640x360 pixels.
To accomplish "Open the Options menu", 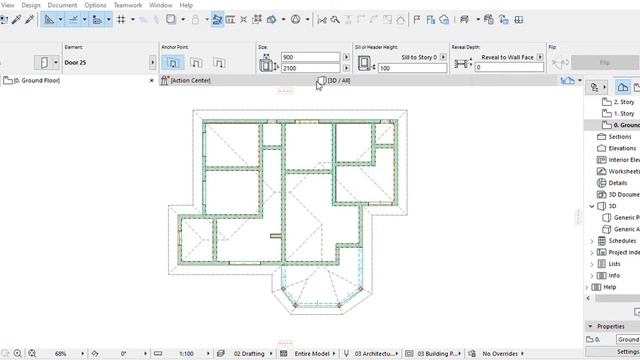I will coord(95,5).
